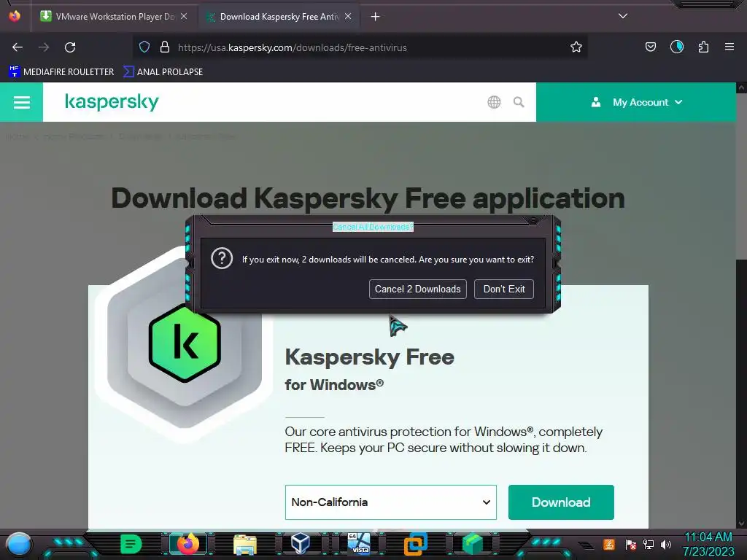
Task: Click the blue circular toolbar extension icon
Action: [x=676, y=47]
